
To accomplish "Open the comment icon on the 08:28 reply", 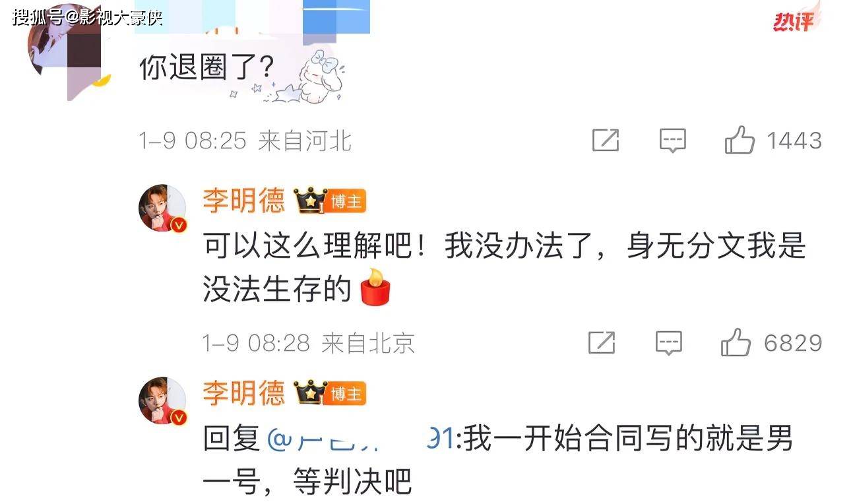I will pos(668,342).
